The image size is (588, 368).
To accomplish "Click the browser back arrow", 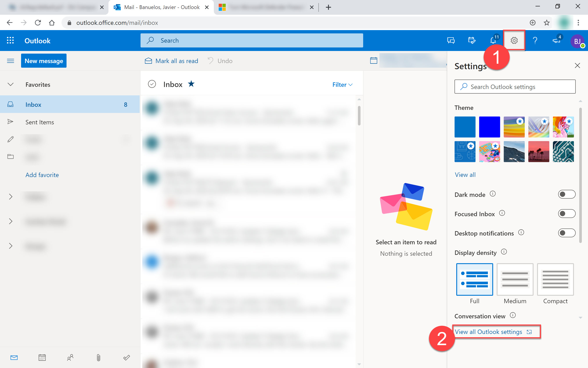I will coord(9,23).
